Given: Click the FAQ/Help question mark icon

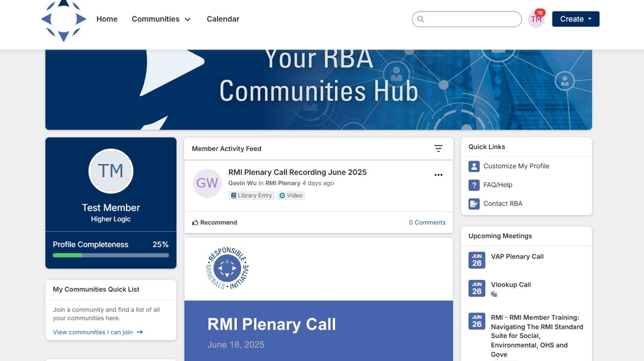Looking at the screenshot, I should coord(474,185).
